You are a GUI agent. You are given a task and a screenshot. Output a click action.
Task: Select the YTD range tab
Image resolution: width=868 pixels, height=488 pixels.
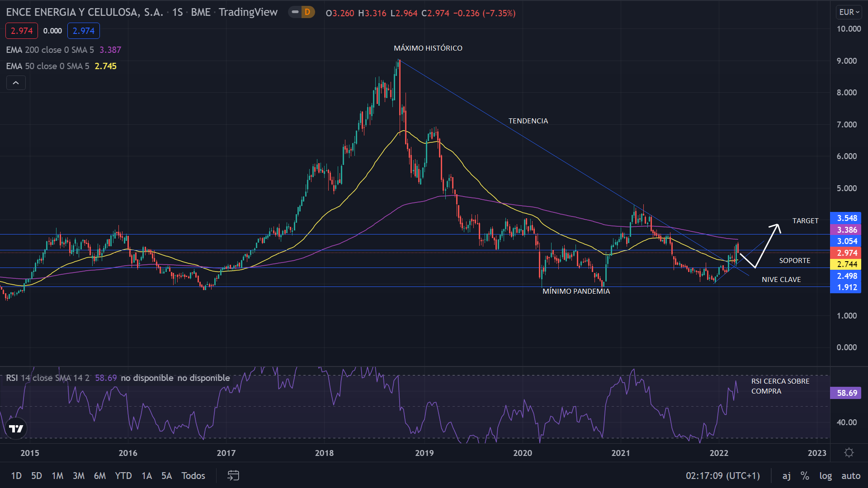point(123,476)
